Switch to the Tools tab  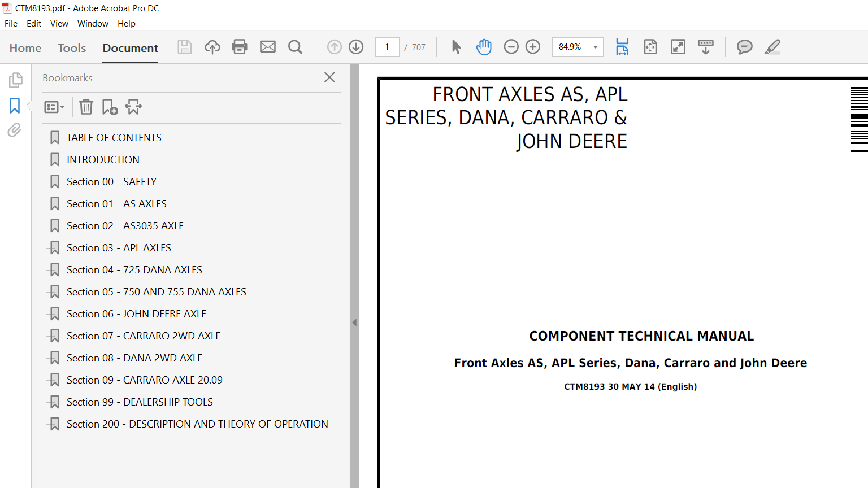(x=72, y=48)
